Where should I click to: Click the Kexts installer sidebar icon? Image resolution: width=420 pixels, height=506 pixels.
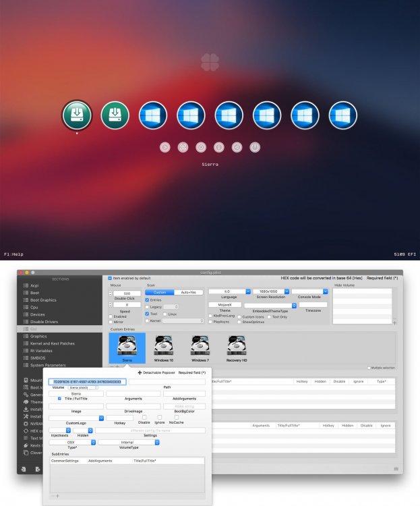pyautogui.click(x=26, y=445)
